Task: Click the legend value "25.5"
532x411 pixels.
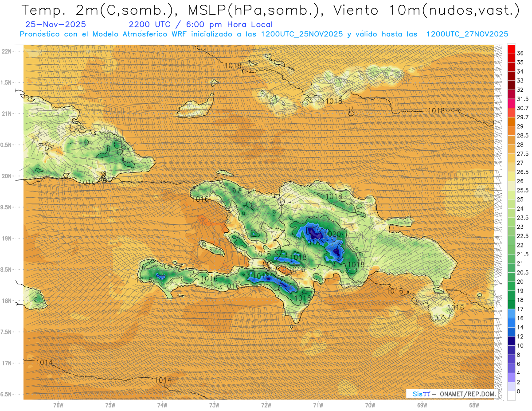Action: click(522, 190)
